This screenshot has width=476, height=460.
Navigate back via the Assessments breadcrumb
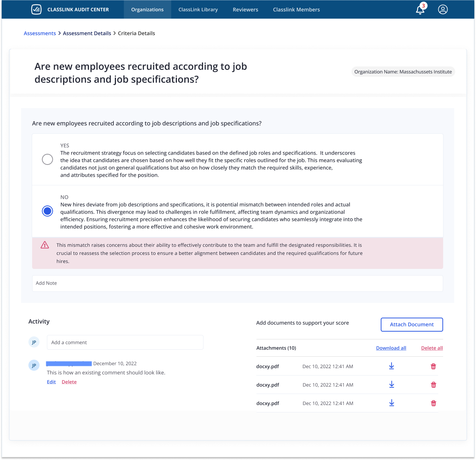pyautogui.click(x=40, y=33)
